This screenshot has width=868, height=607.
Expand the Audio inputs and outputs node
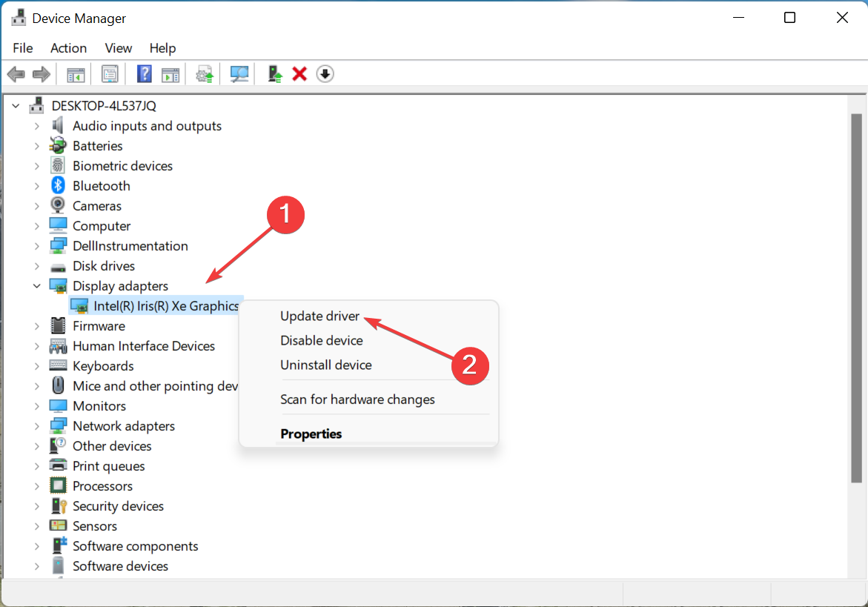(37, 126)
